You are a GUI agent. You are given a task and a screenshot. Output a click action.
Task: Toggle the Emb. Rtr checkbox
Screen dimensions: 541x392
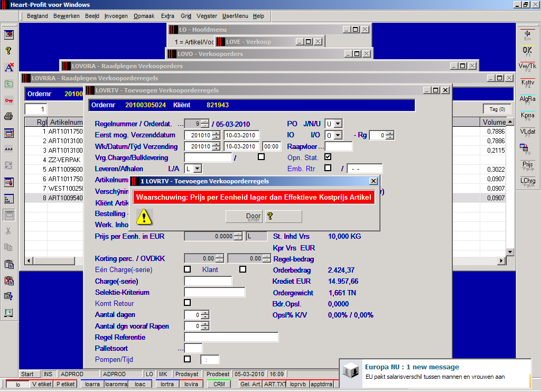[328, 167]
